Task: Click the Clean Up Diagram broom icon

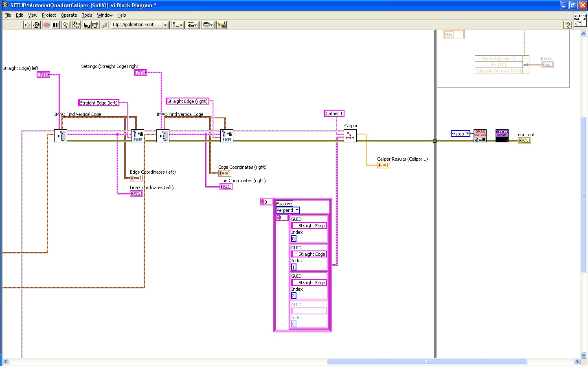Action: [x=221, y=25]
